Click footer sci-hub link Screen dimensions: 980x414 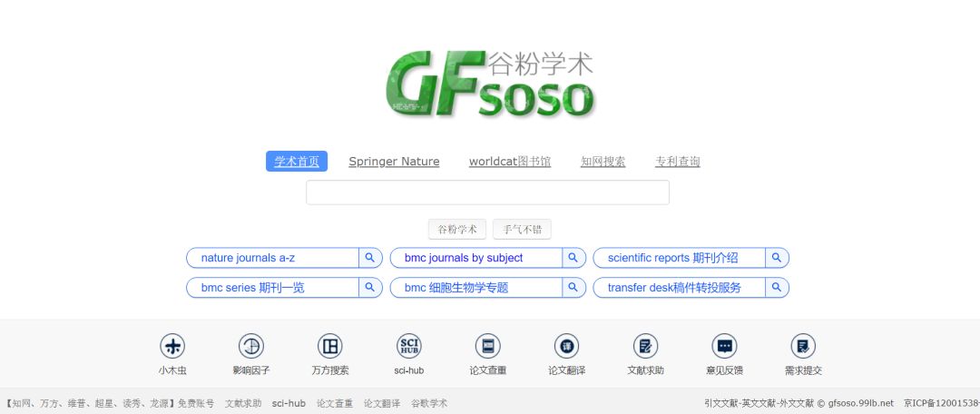(289, 403)
